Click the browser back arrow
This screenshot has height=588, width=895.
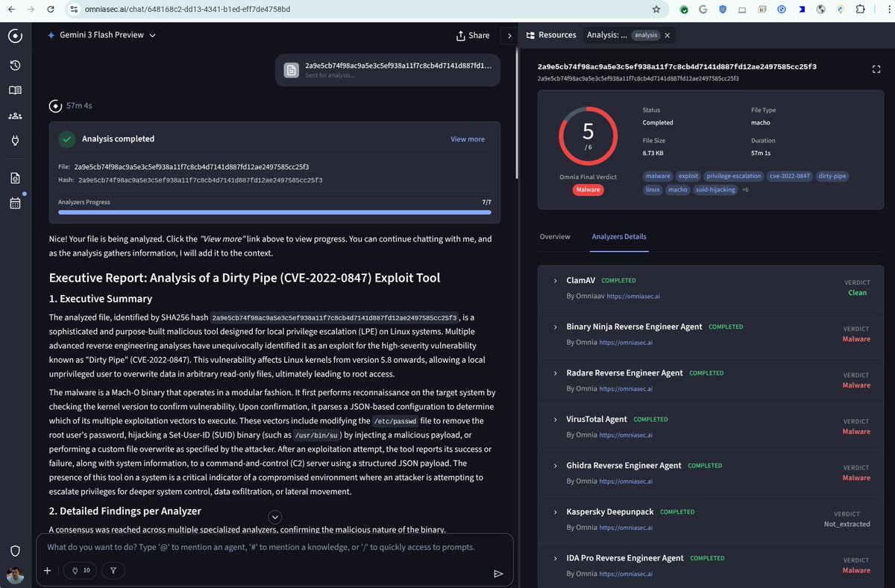point(11,10)
